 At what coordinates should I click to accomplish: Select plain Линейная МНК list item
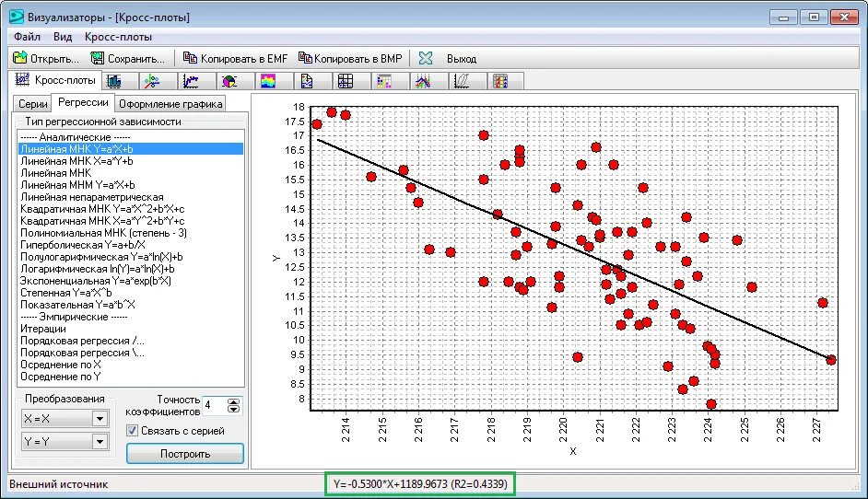[131, 172]
